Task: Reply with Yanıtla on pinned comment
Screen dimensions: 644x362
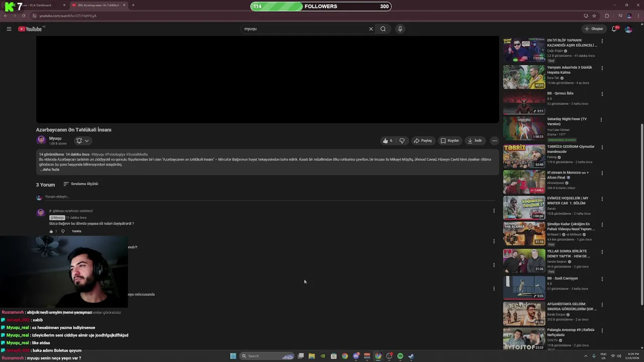Action: (x=76, y=231)
